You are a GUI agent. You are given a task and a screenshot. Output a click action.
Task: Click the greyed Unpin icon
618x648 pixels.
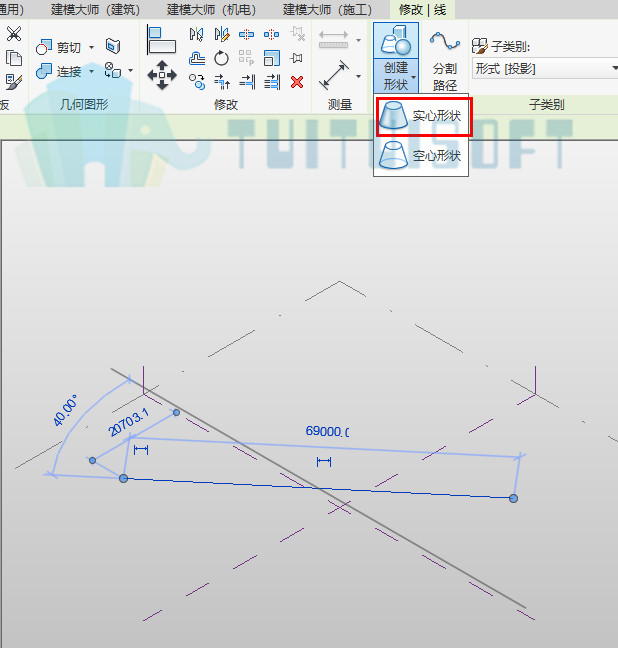point(297,34)
